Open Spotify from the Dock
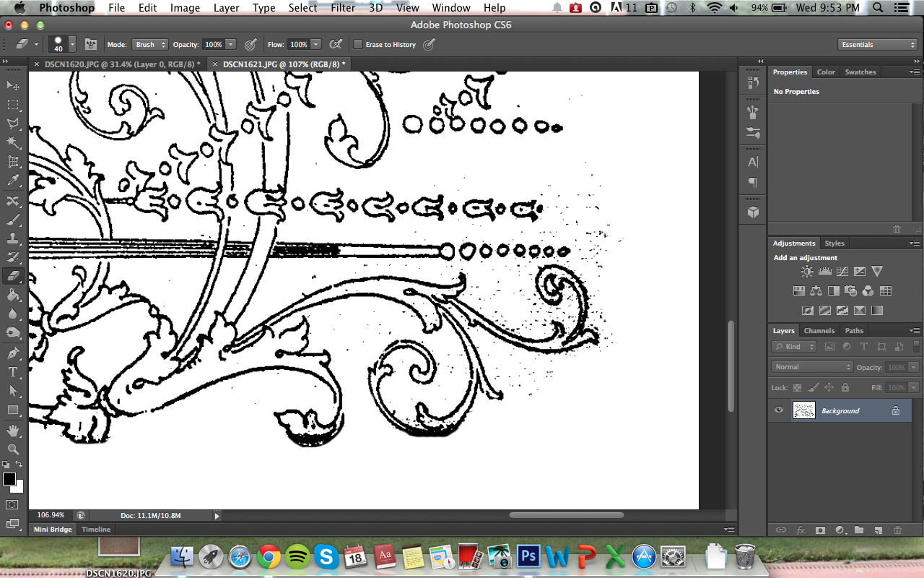924x578 pixels. 297,557
